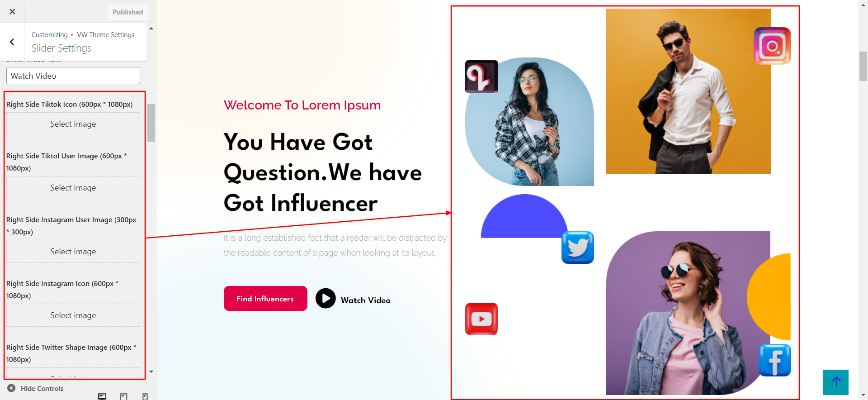Click the Instagram icon in the preview
The height and width of the screenshot is (400, 868).
click(772, 46)
